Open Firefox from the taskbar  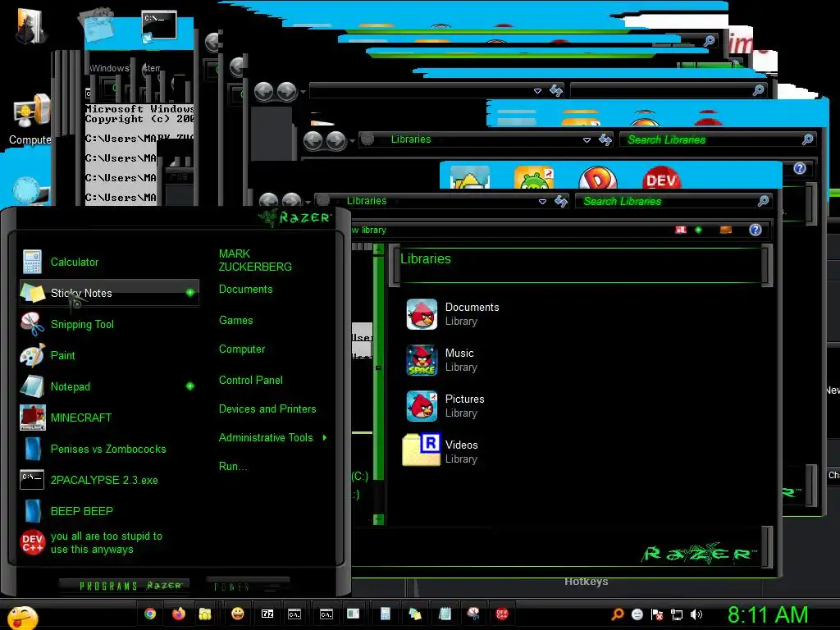tap(178, 614)
